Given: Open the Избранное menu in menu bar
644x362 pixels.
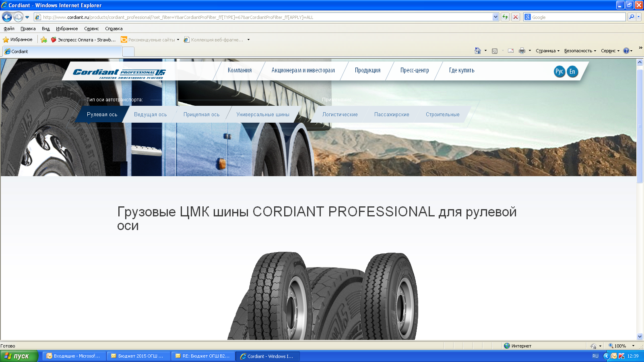Looking at the screenshot, I should 67,29.
